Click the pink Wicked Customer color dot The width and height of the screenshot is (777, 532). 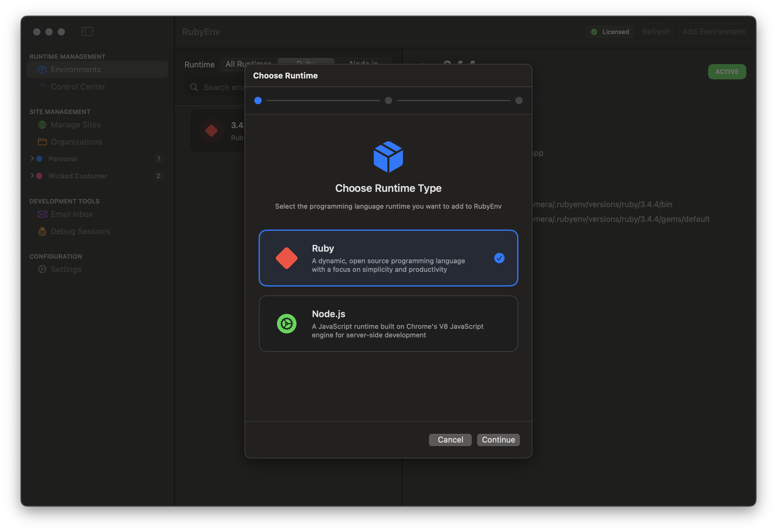click(x=39, y=176)
